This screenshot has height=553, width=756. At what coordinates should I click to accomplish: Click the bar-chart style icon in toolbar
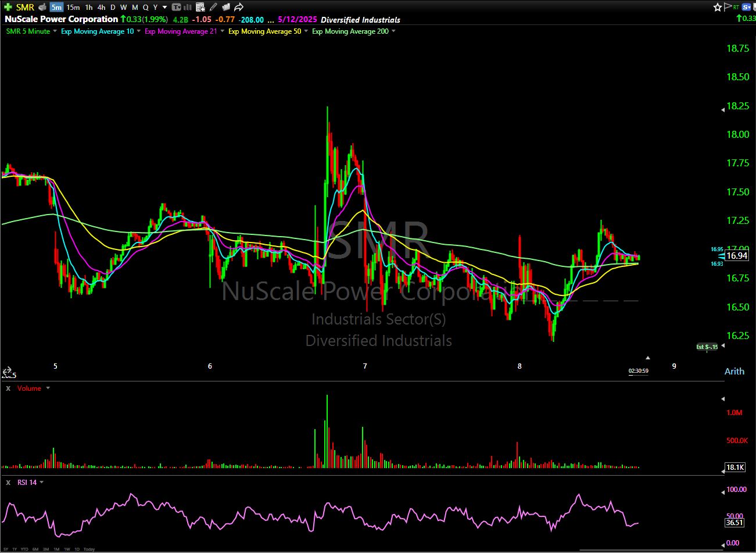pyautogui.click(x=189, y=8)
